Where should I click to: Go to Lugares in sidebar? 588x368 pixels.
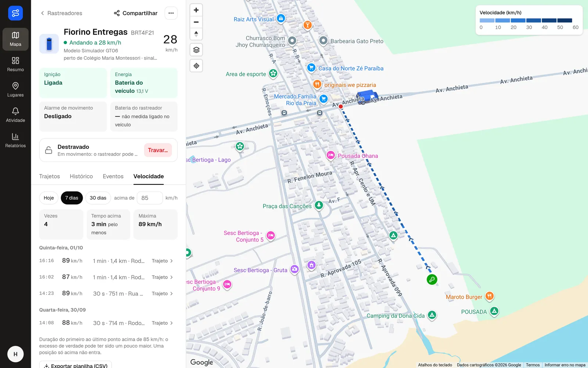click(x=15, y=90)
